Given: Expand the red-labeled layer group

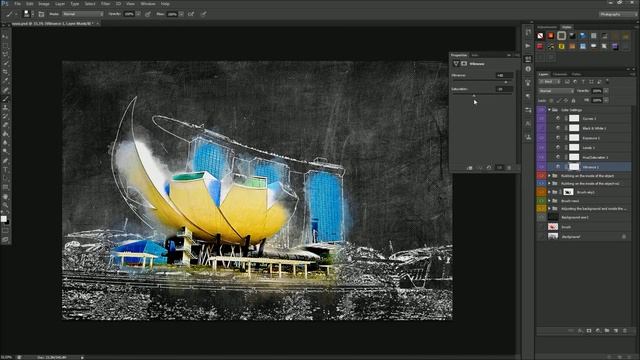Looking at the screenshot, I should pyautogui.click(x=549, y=176).
